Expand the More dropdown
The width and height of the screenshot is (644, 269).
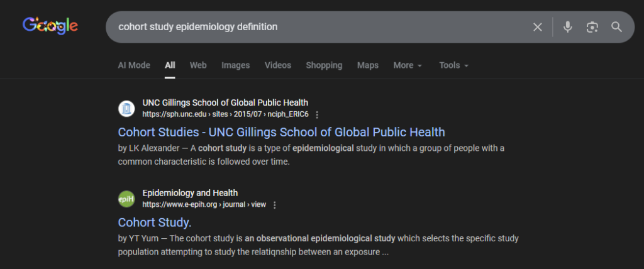coord(408,65)
